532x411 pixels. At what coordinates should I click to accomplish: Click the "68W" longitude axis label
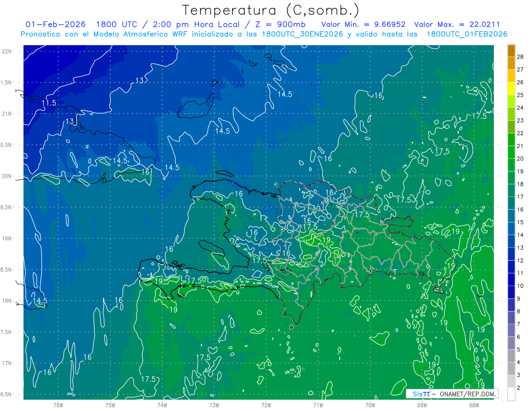pos(473,405)
